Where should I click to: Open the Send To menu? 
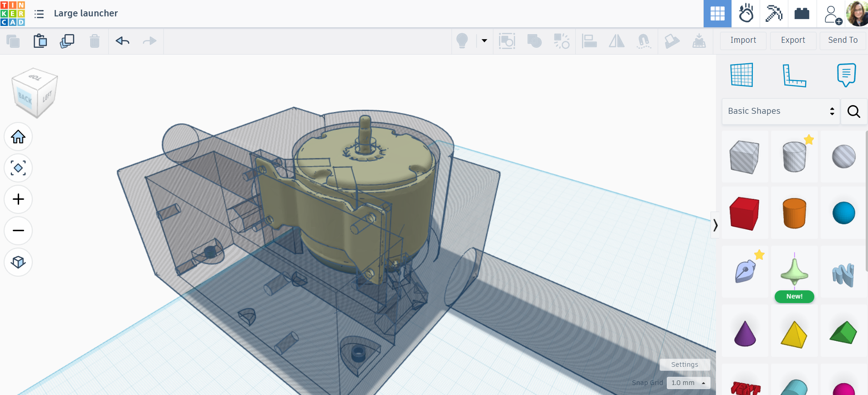[x=843, y=40]
